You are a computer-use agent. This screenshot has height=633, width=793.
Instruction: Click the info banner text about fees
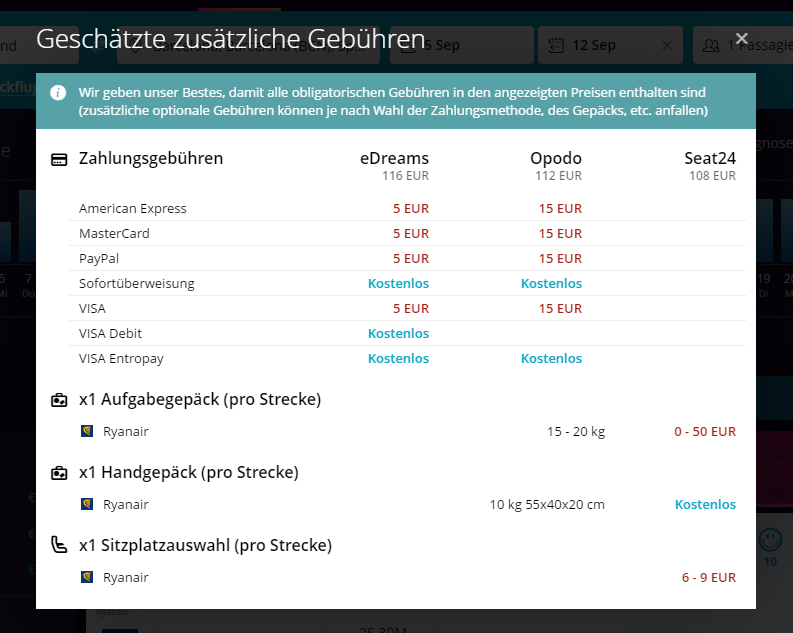tap(393, 101)
